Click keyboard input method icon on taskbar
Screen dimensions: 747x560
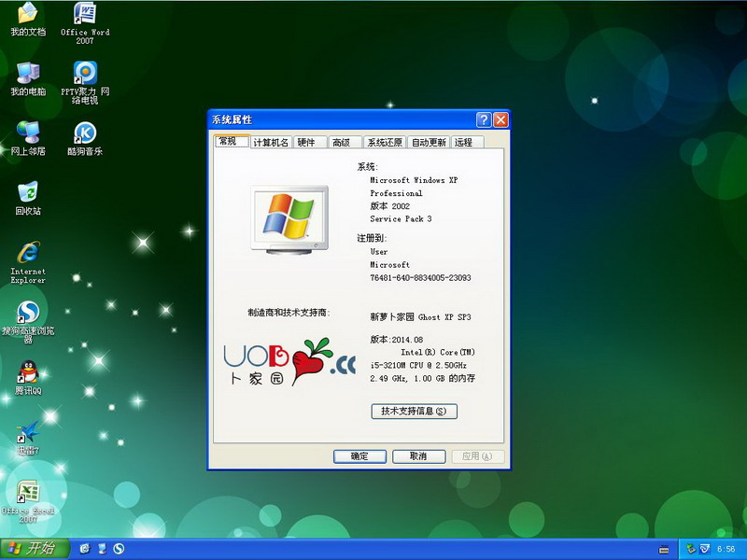(664, 550)
